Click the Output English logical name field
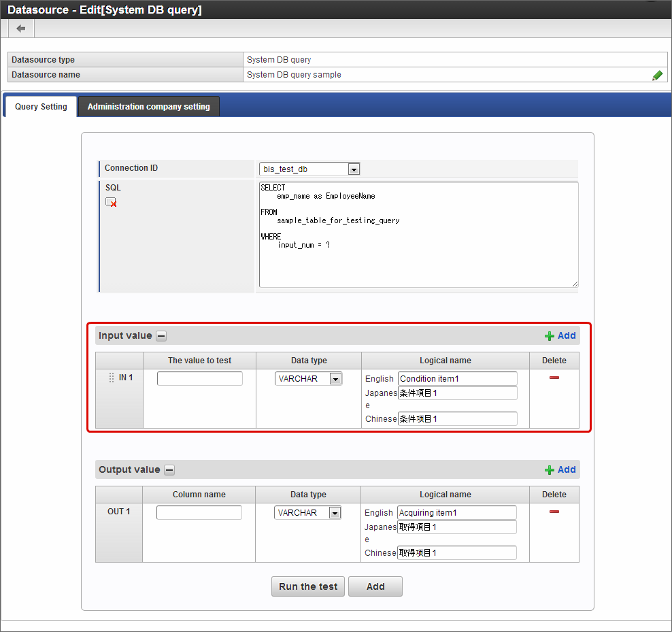This screenshot has width=672, height=632. [457, 512]
